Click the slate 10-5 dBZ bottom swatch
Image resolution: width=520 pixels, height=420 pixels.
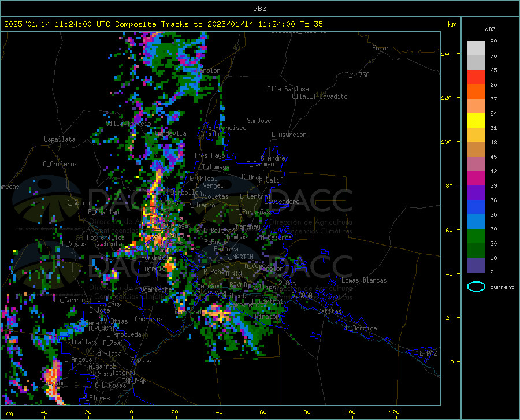pos(476,265)
